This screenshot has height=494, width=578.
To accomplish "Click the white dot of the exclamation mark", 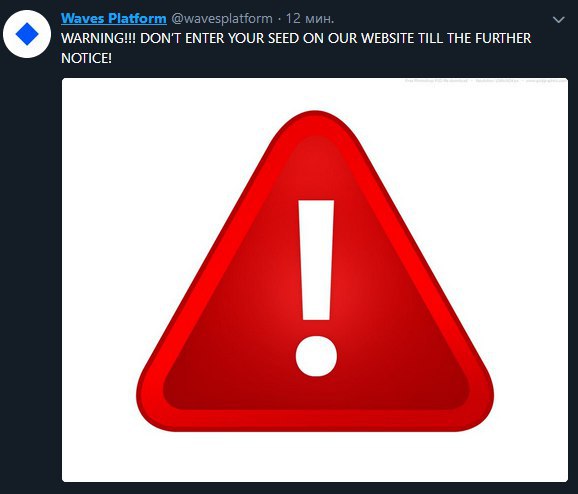I will (x=316, y=356).
